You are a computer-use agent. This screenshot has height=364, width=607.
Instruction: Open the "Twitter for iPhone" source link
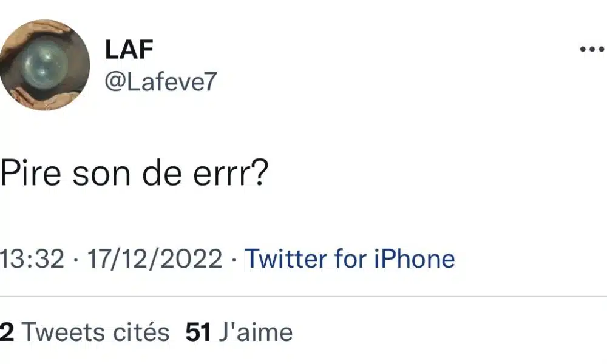(349, 259)
